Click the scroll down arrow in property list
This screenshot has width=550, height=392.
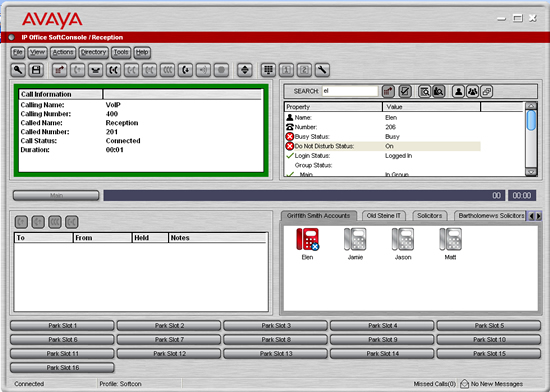pos(531,172)
